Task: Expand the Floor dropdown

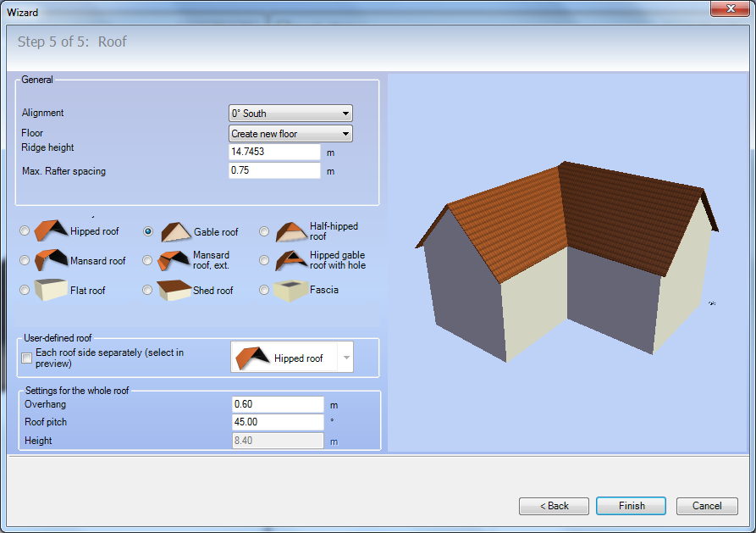Action: point(290,134)
